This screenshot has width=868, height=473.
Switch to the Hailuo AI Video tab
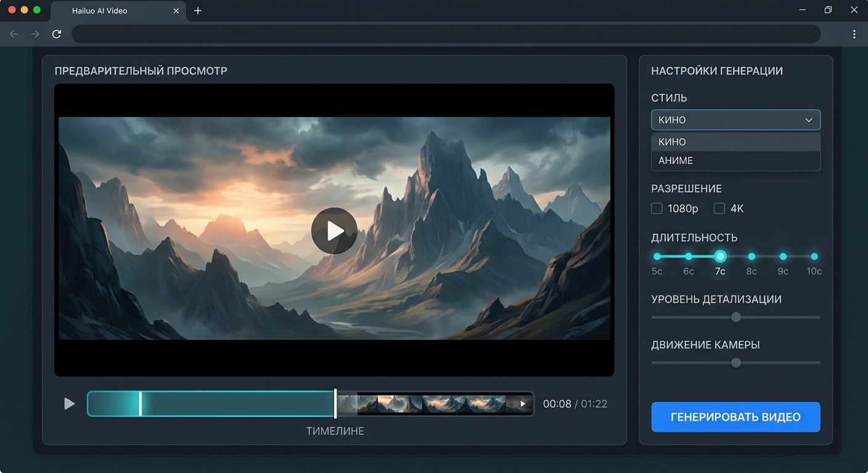118,10
